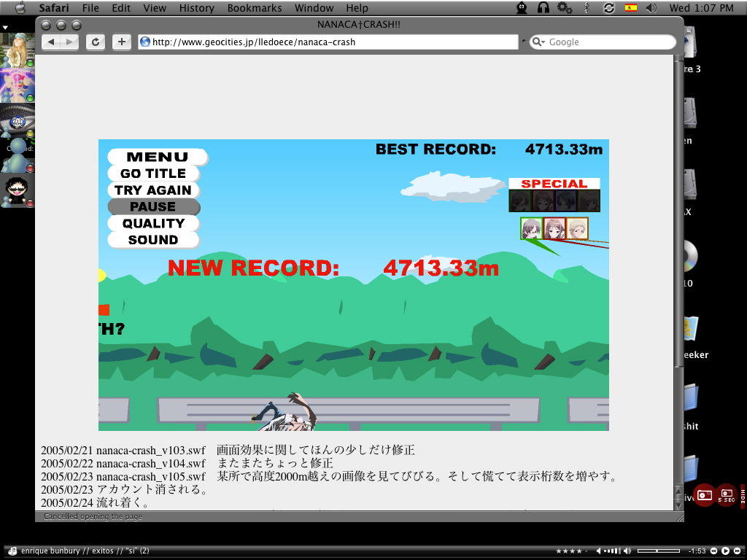Go forward with Safari's forward arrow
747x560 pixels.
69,42
